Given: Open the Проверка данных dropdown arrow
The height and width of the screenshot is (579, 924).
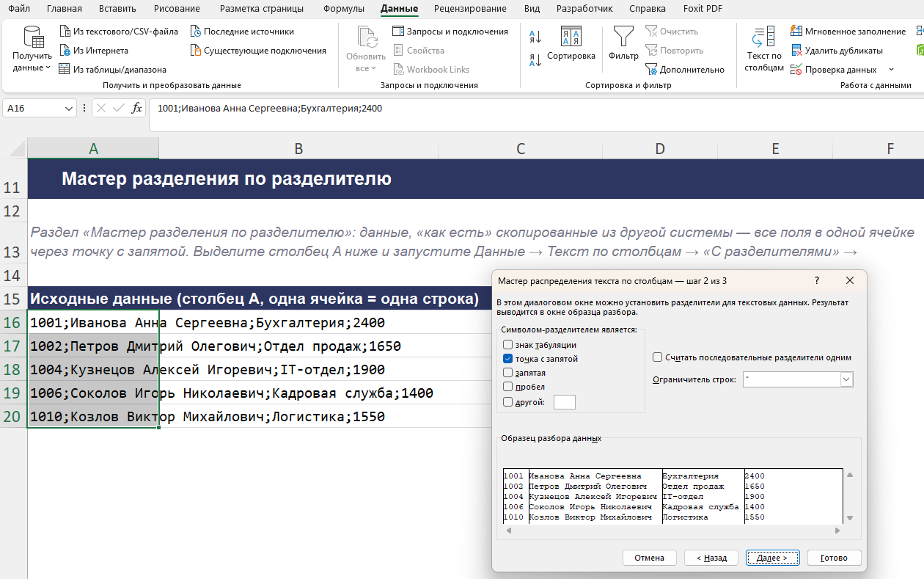Looking at the screenshot, I should click(x=891, y=70).
